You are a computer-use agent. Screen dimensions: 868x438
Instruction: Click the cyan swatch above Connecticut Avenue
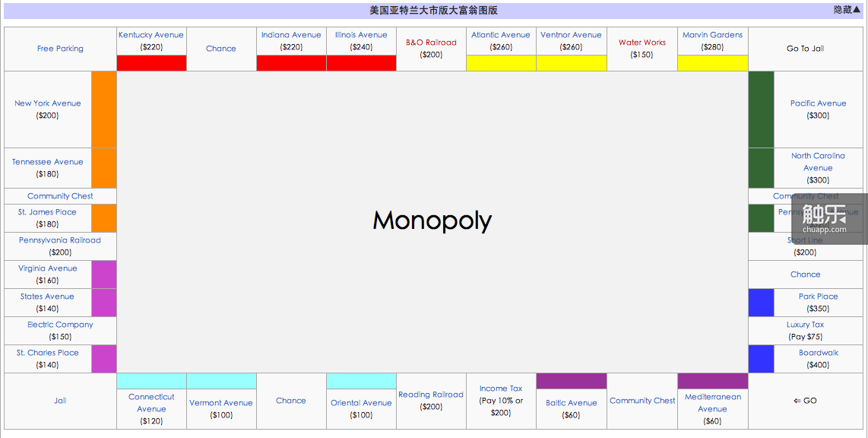pos(152,381)
